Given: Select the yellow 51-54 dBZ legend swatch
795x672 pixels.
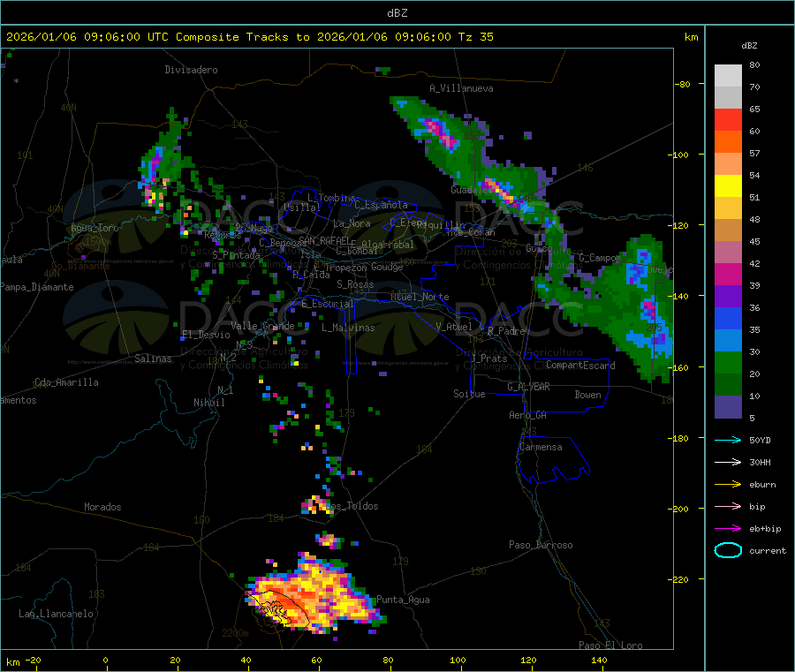Looking at the screenshot, I should (x=728, y=186).
